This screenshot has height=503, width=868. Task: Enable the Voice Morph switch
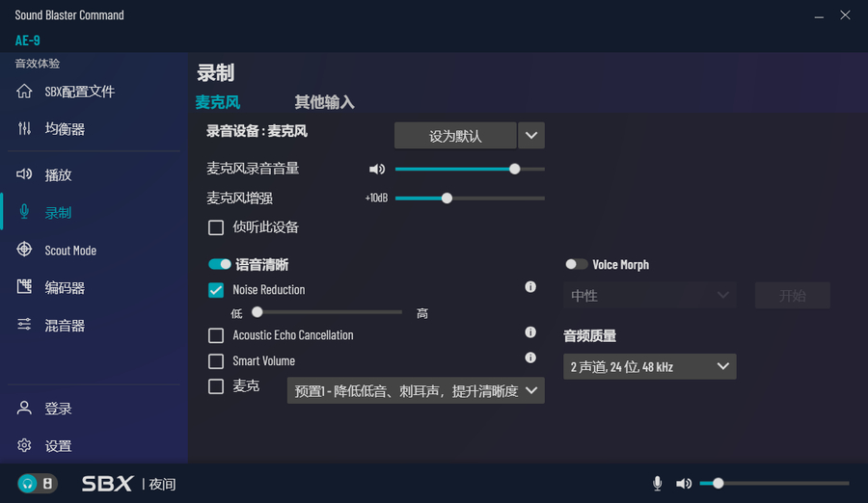576,264
